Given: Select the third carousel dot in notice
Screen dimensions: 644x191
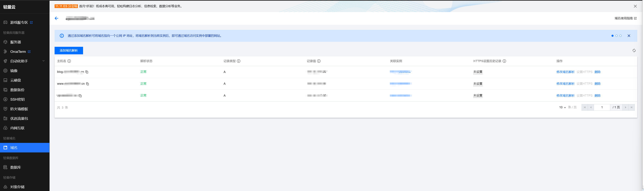Looking at the screenshot, I should click(x=621, y=36).
